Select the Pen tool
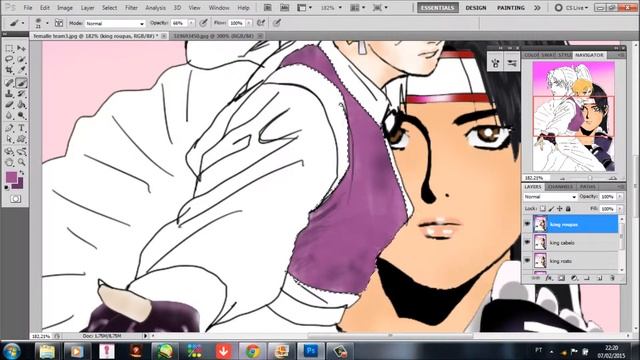 tap(9, 128)
